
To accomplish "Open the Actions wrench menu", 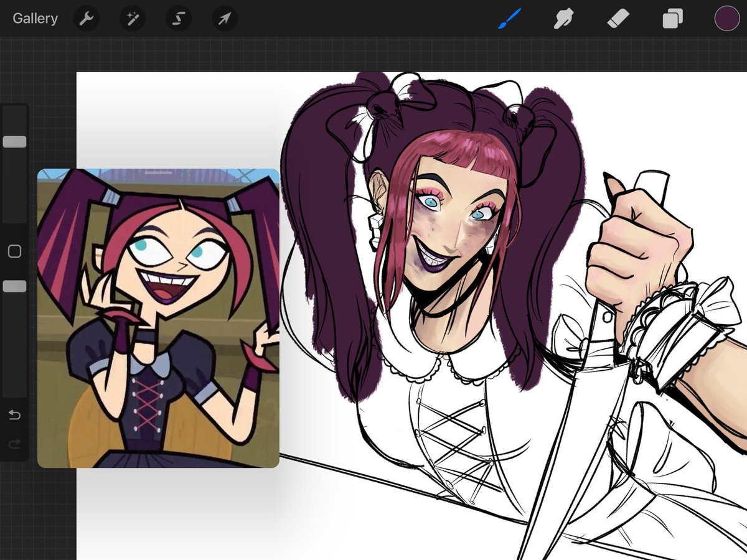I will pyautogui.click(x=87, y=19).
